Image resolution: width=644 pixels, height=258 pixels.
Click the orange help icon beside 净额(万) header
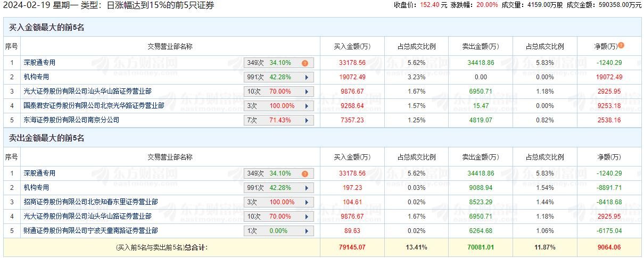[x=621, y=46]
